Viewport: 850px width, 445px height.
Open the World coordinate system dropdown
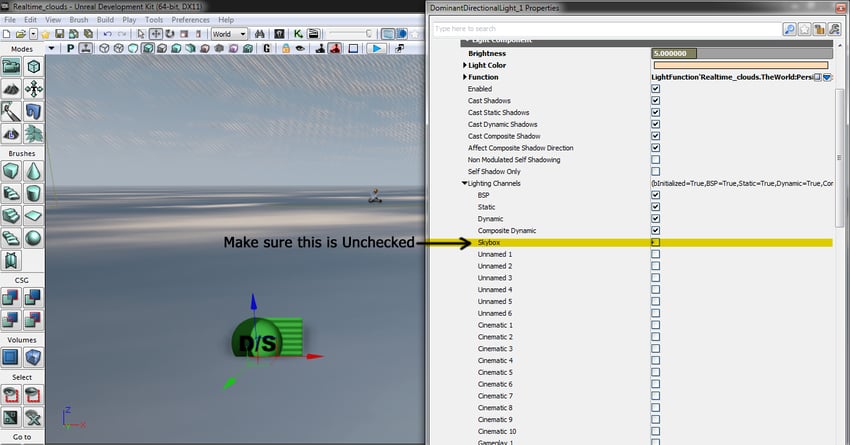pos(229,34)
